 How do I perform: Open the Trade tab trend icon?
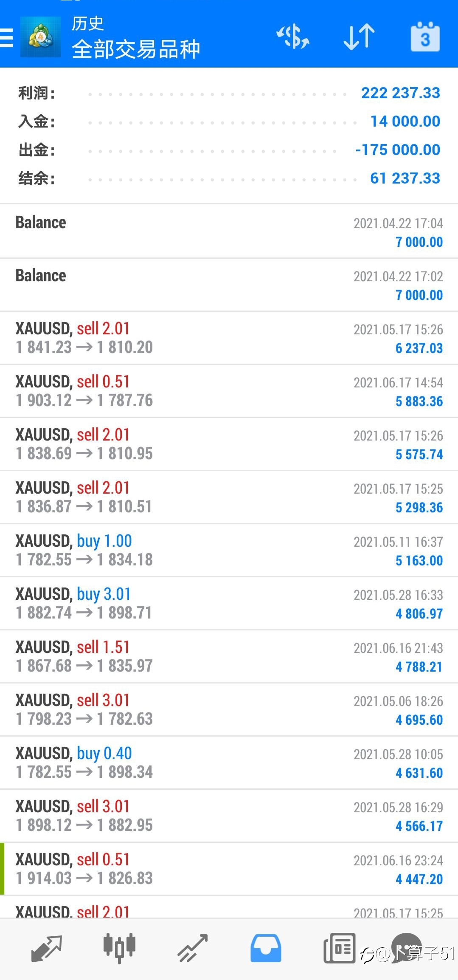pyautogui.click(x=193, y=948)
